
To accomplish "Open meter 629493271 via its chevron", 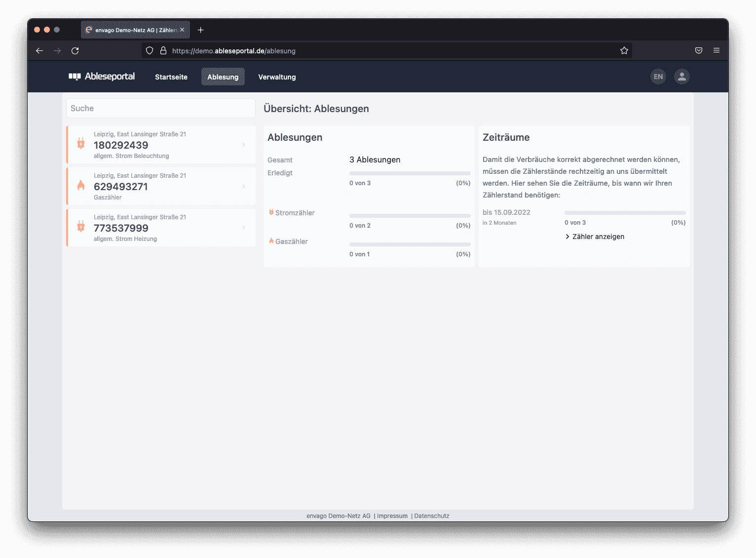I will tap(244, 186).
